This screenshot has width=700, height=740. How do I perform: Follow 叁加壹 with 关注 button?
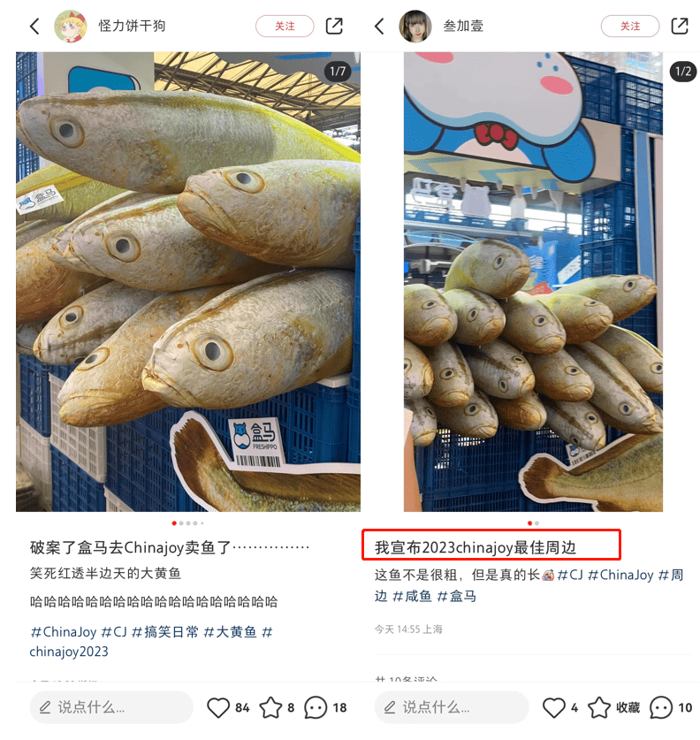(630, 26)
